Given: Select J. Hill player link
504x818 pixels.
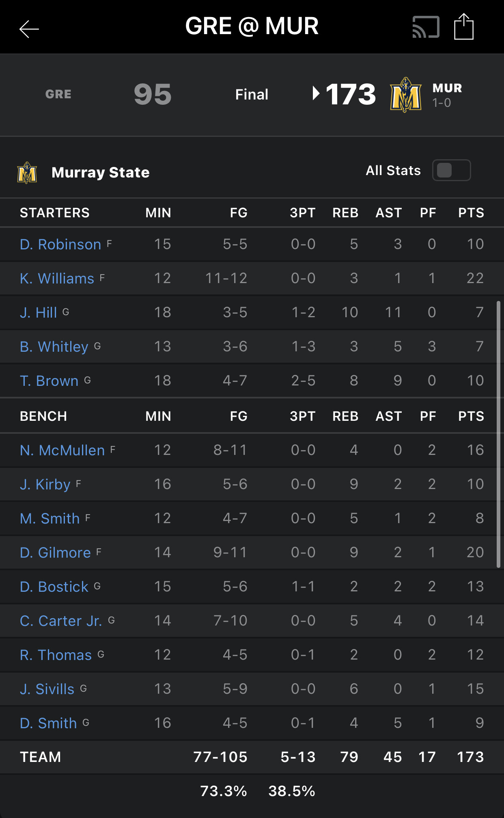Looking at the screenshot, I should tap(39, 313).
